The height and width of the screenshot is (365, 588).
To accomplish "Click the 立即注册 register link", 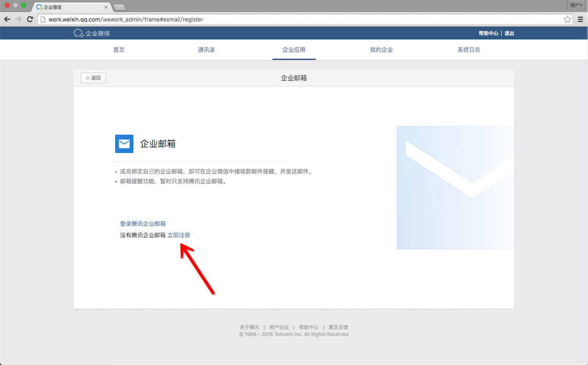I will [x=179, y=235].
